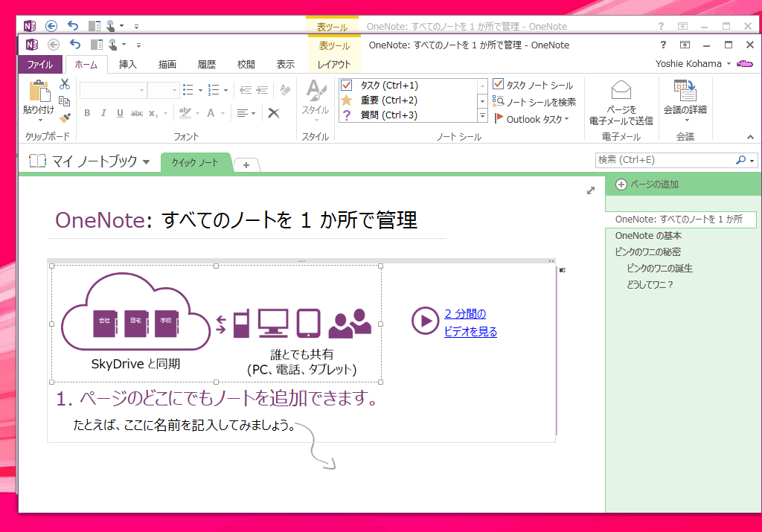Click the new section plus tab

point(246,165)
